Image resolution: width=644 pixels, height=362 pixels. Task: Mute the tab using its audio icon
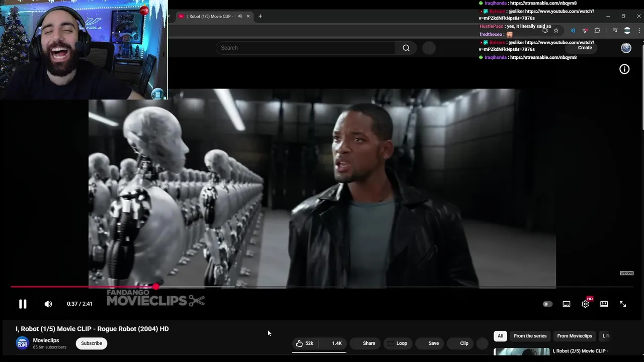[240, 16]
